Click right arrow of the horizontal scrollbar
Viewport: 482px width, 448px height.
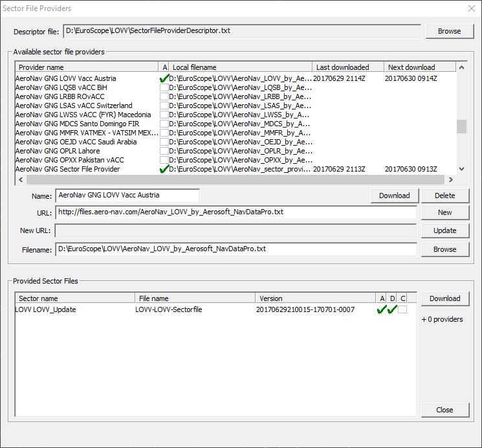tap(451, 180)
